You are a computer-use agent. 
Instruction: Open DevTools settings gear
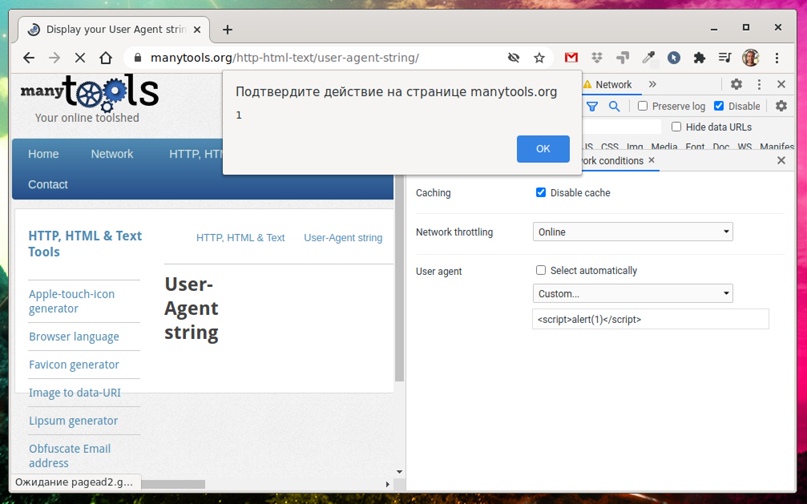coord(736,85)
